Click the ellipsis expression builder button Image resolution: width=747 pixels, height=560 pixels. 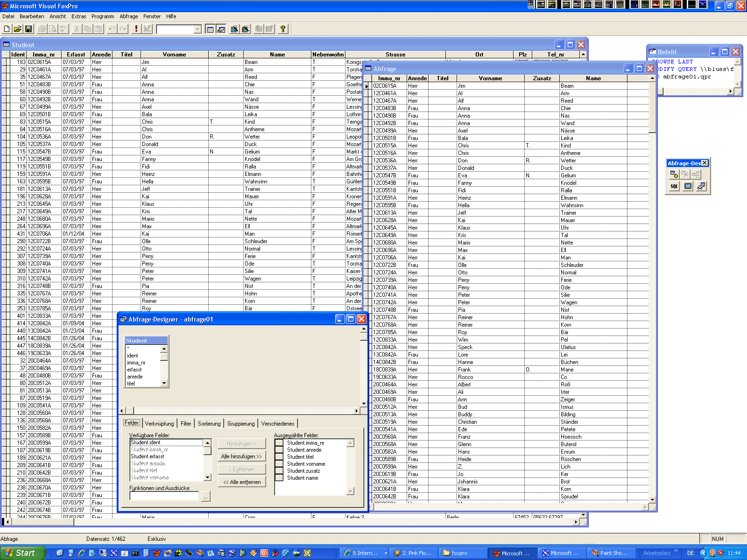[x=205, y=496]
